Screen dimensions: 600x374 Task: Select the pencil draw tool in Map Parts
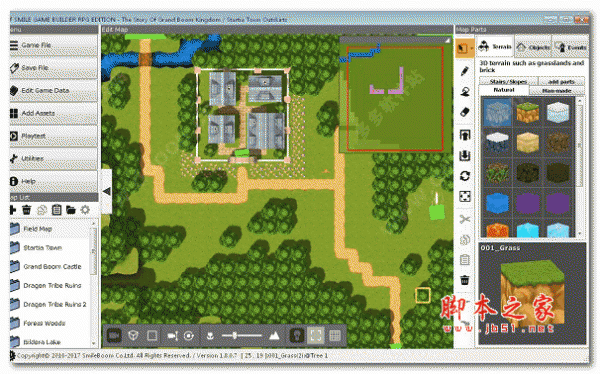[465, 71]
